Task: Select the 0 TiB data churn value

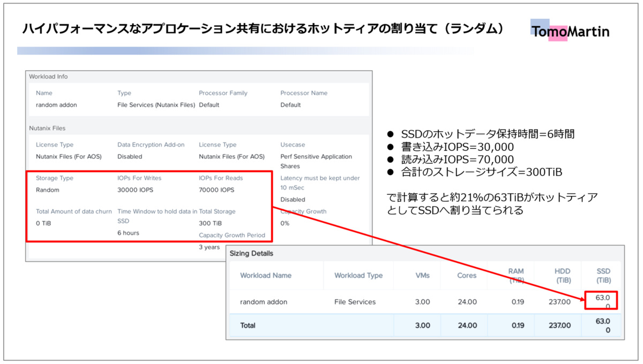Action: tap(43, 223)
